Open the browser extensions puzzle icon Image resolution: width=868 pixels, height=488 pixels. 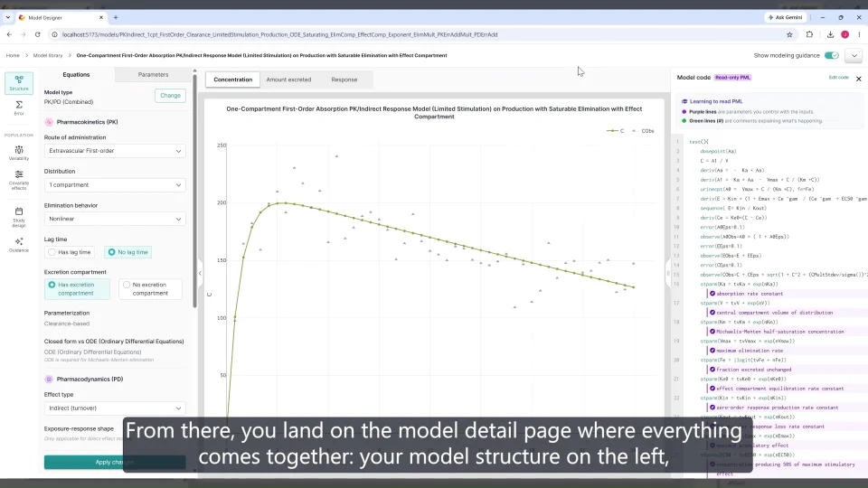click(x=809, y=34)
